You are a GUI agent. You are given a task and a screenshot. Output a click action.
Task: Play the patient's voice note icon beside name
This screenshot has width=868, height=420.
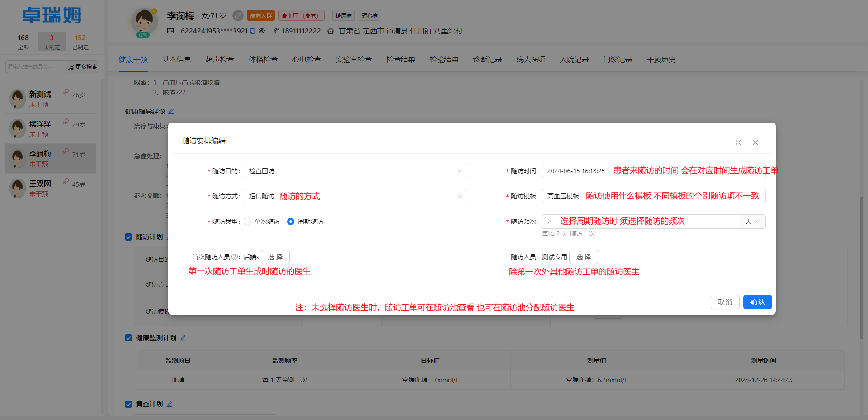coord(238,15)
